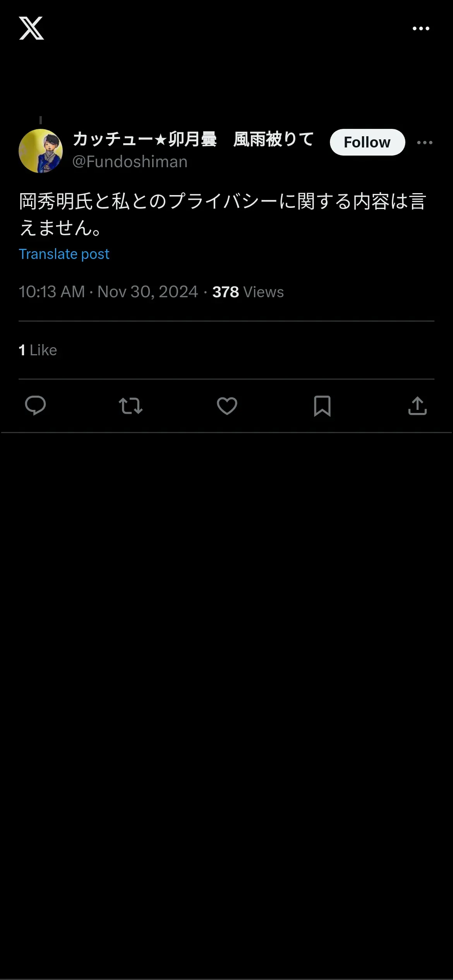453x980 pixels.
Task: View the 378 Views analytics
Action: (x=248, y=292)
